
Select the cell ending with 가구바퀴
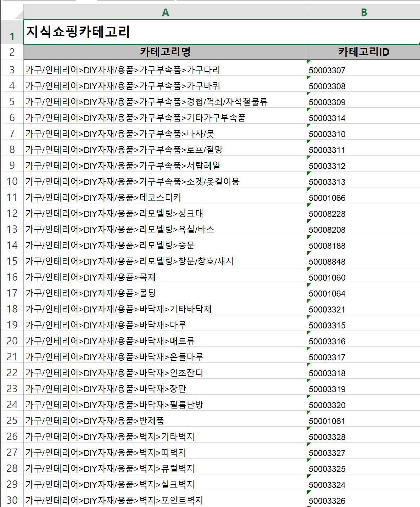(165, 84)
